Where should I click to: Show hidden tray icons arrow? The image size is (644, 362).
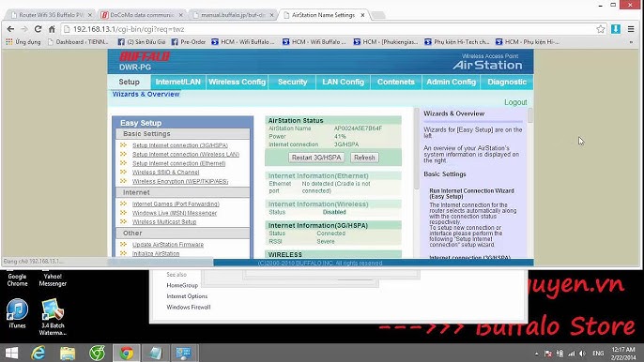coord(536,354)
